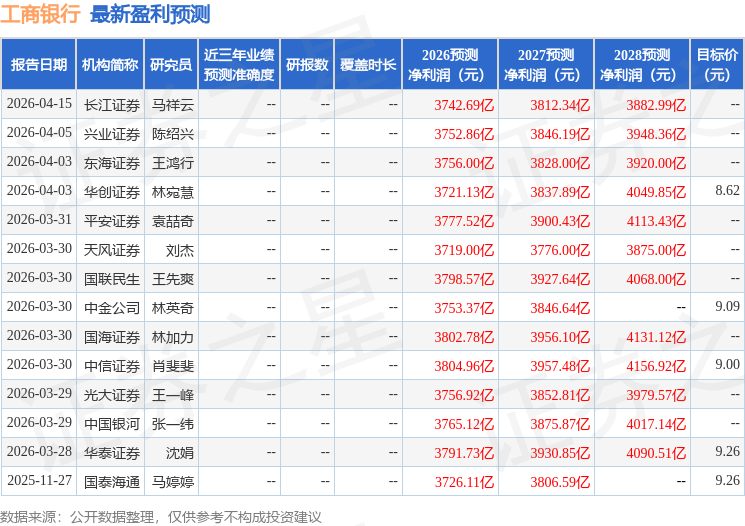Select the 2028预测净利润 column header
Image resolution: width=745 pixels, height=526 pixels.
click(642, 65)
